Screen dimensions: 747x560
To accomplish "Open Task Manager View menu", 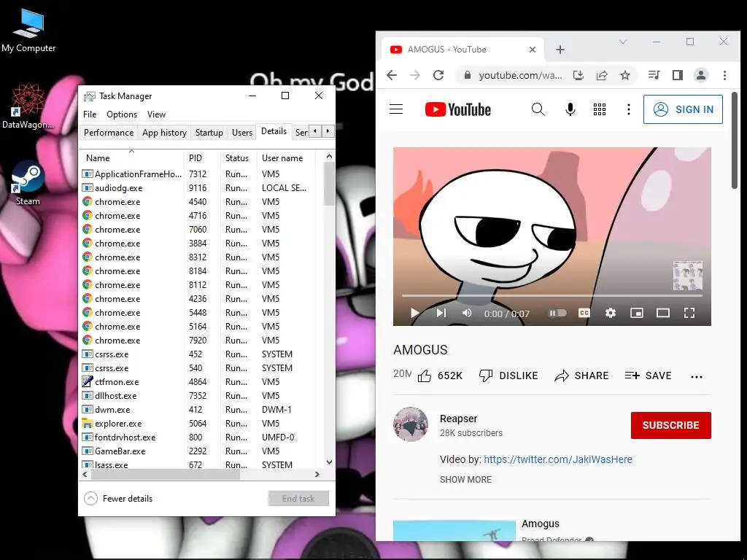I will (x=156, y=114).
